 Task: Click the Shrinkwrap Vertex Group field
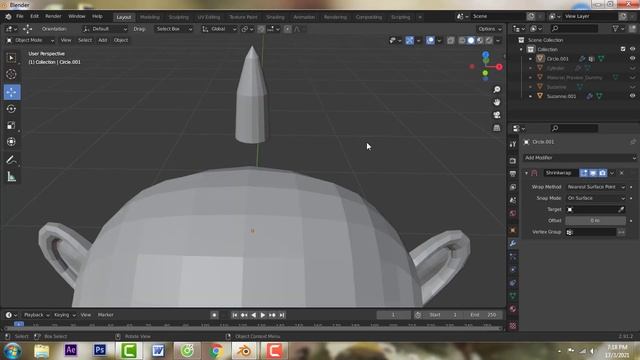[x=591, y=232]
